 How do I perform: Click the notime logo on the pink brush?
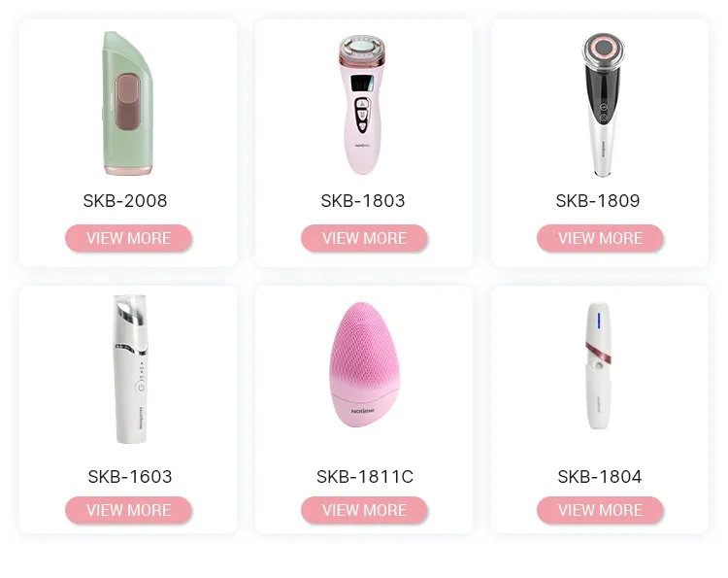pyautogui.click(x=363, y=411)
